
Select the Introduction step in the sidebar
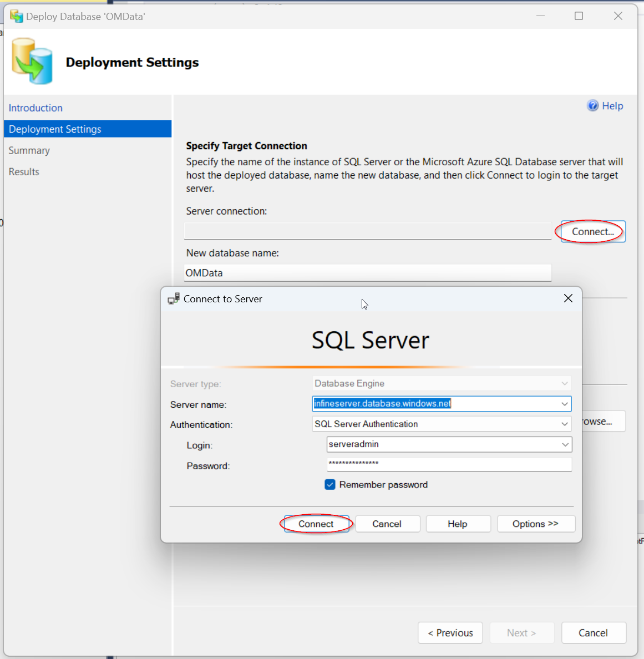pyautogui.click(x=36, y=108)
